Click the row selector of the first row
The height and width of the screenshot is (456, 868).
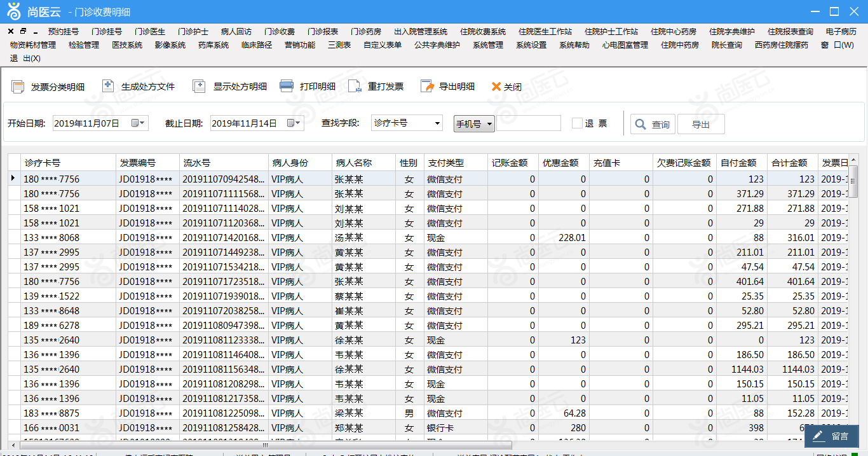click(14, 179)
